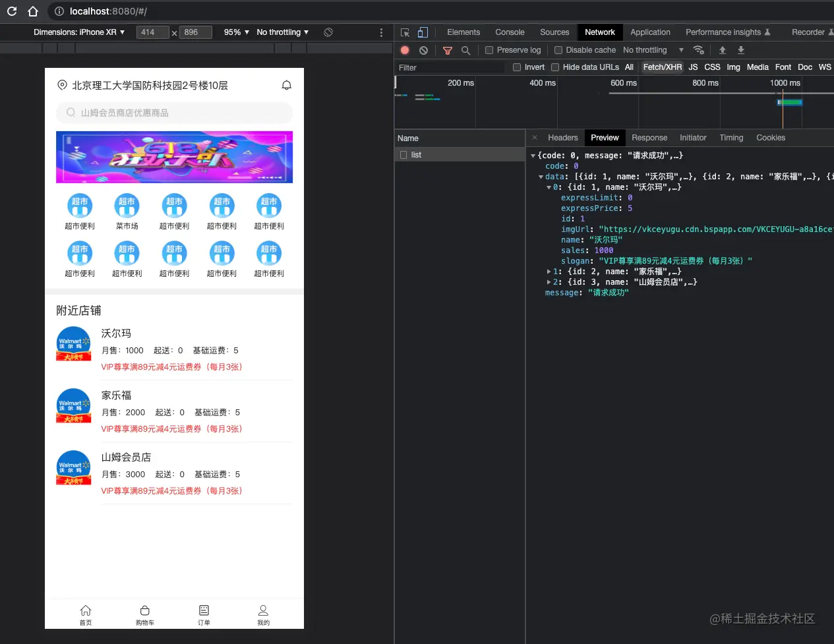The width and height of the screenshot is (834, 644).
Task: Open notifications bell icon in app
Action: tap(286, 85)
